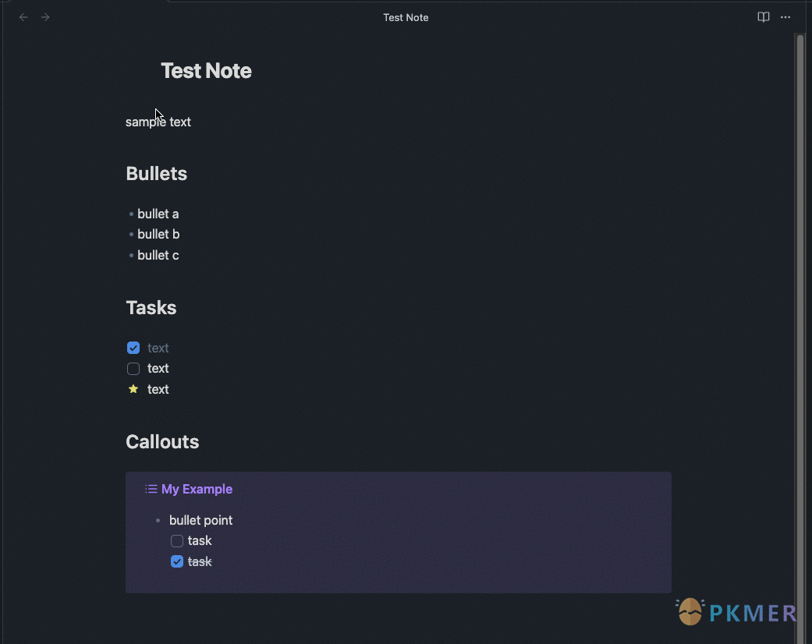This screenshot has height=644, width=812.
Task: Check the unchecked task inside the callout
Action: point(176,540)
